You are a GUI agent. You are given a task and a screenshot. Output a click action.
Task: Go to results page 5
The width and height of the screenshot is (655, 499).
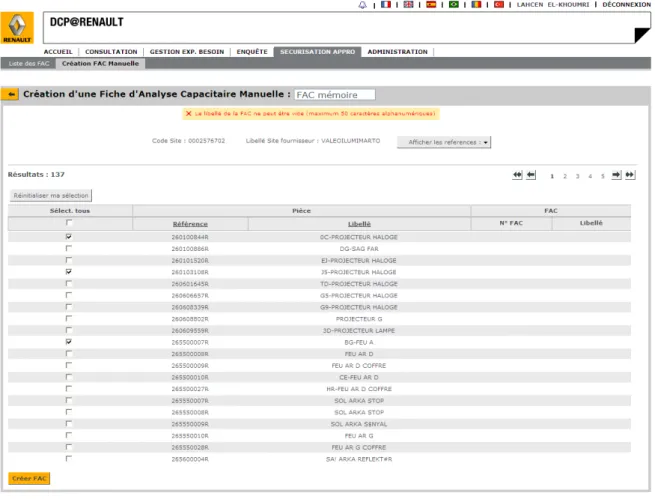pyautogui.click(x=602, y=176)
